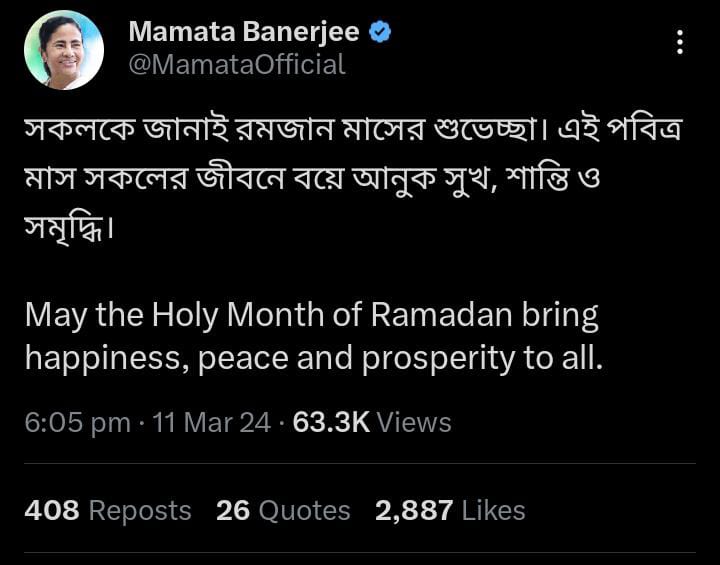This screenshot has width=720, height=565.
Task: Click the word Ramadan in English text
Action: click(x=442, y=315)
